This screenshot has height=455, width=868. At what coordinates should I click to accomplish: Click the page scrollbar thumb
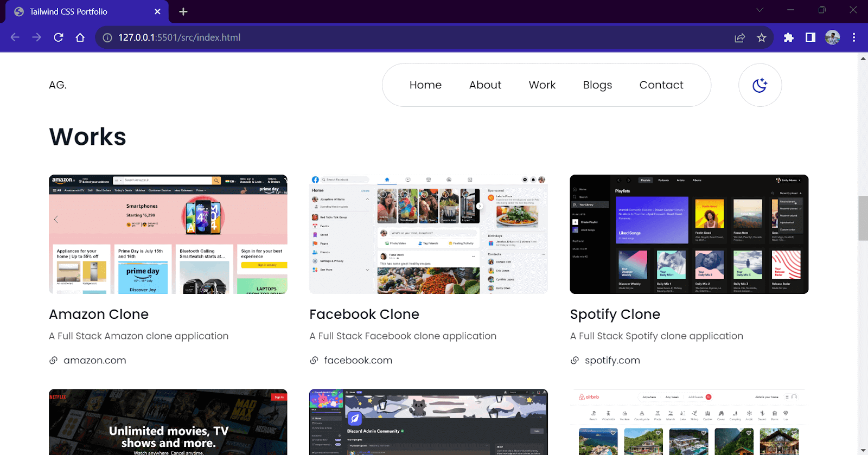863,217
